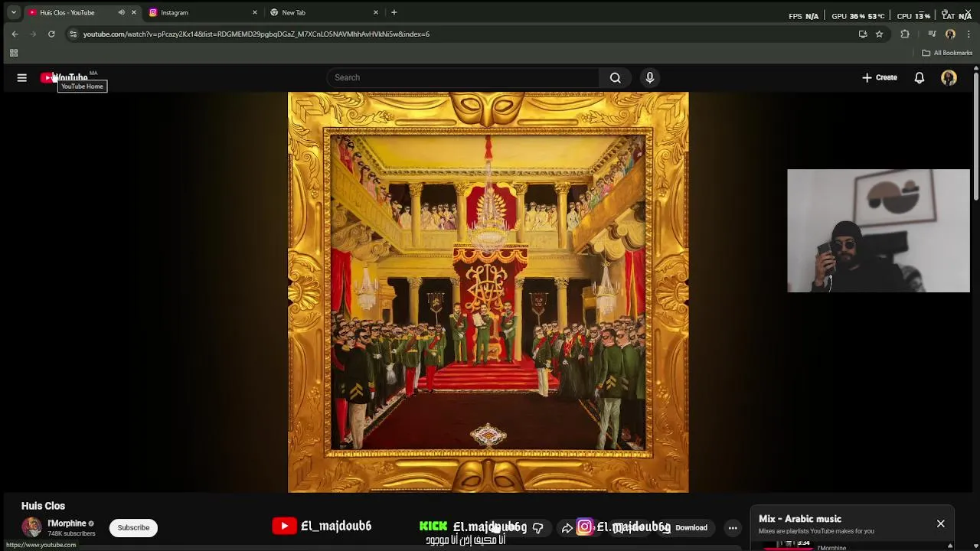Click the Huis Clos video title
Viewport: 980px width, 551px height.
[43, 506]
